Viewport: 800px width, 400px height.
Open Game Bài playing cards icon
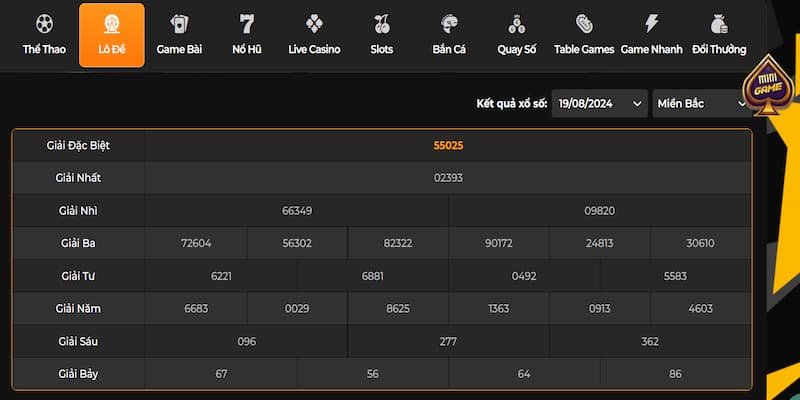point(180,24)
